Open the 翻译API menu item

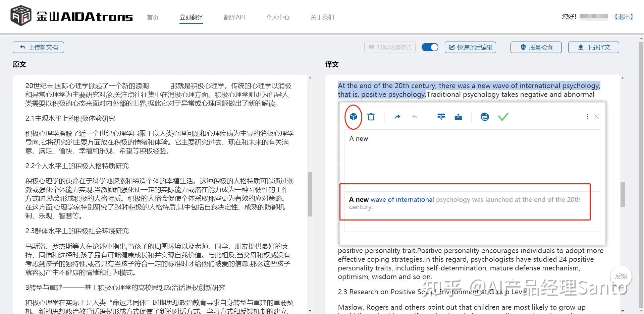pyautogui.click(x=234, y=17)
